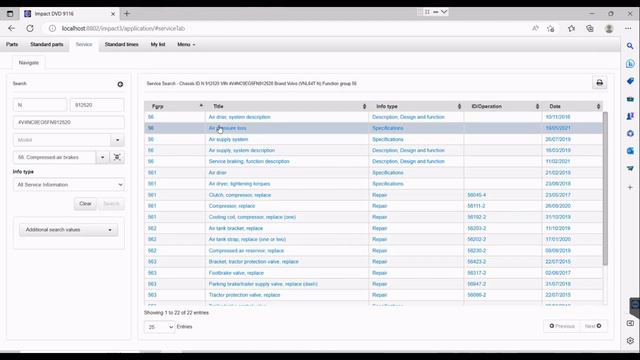Open Compressor, replace link
Image resolution: width=640 pixels, height=360 pixels.
point(231,206)
